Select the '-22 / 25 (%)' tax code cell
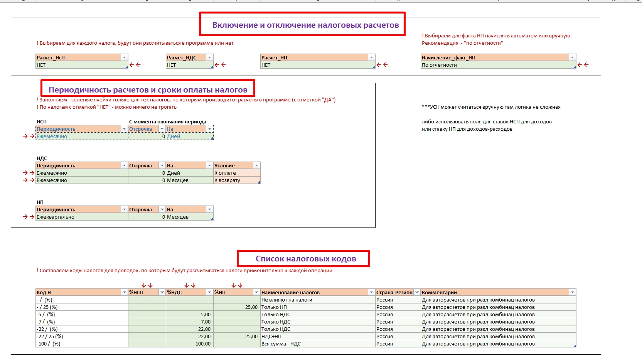The image size is (642, 364). [82, 336]
